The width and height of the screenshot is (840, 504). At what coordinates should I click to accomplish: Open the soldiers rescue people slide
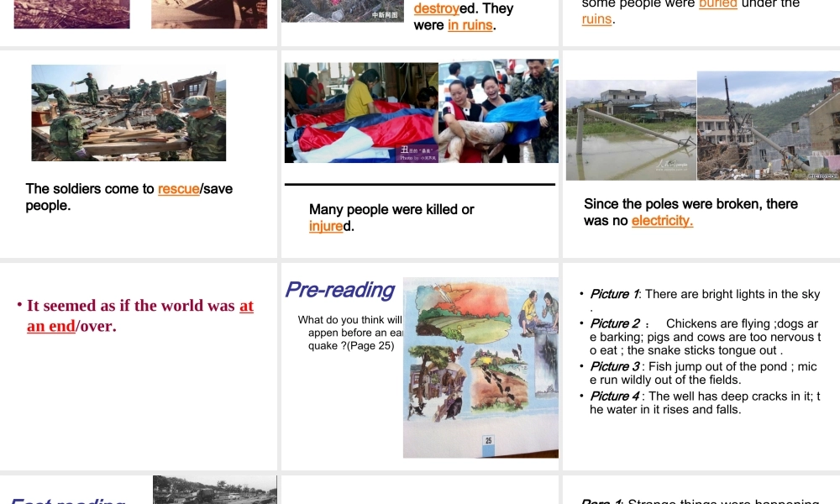click(x=139, y=155)
